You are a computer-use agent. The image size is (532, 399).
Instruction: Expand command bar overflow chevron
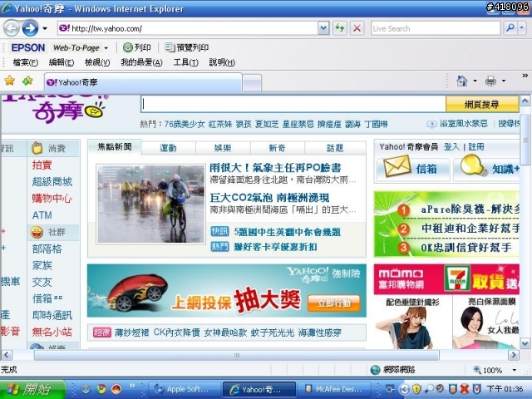point(525,76)
